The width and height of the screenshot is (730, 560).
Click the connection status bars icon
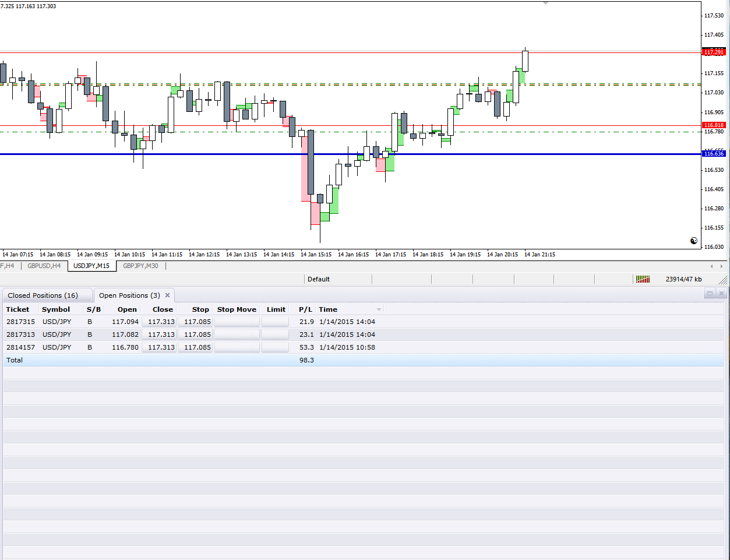coord(643,279)
